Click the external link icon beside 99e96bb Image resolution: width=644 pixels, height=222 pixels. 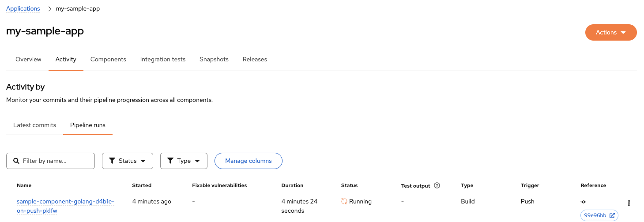(612, 215)
